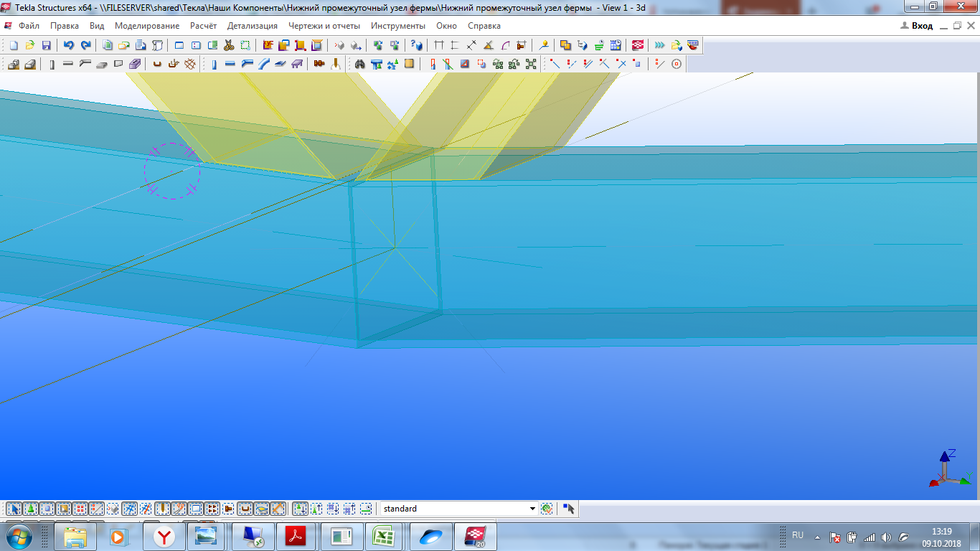Launch Excel from the taskbar
The width and height of the screenshot is (980, 551).
point(386,536)
